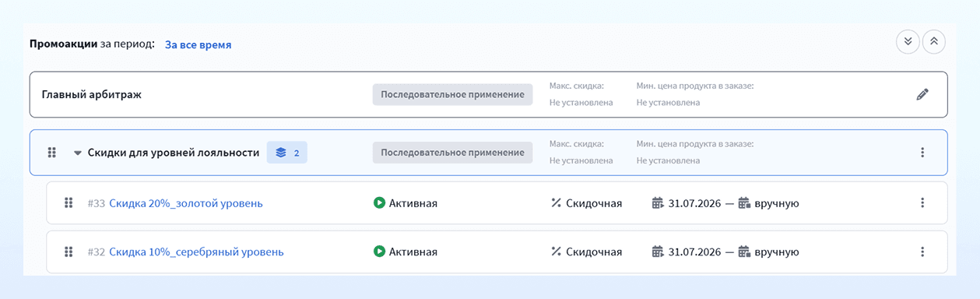Click percent icon in Скидка 10% row
The width and height of the screenshot is (980, 299).
click(556, 252)
